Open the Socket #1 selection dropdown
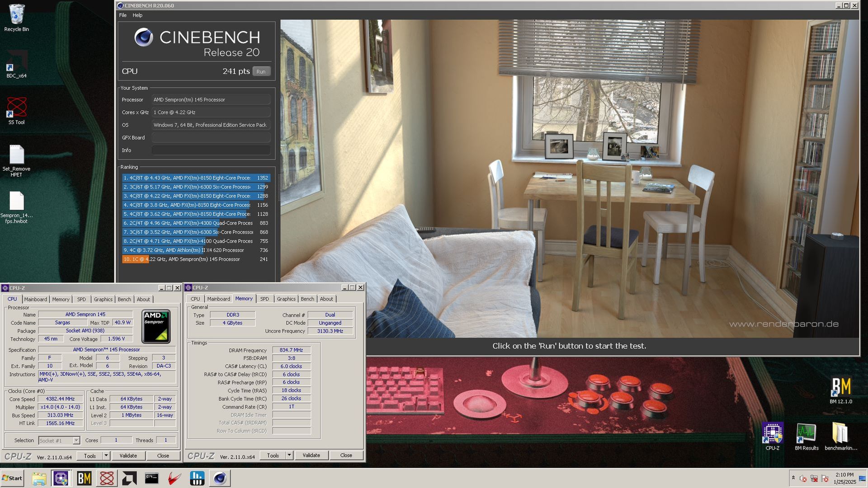Screen dimensions: 868x488 tap(59, 441)
